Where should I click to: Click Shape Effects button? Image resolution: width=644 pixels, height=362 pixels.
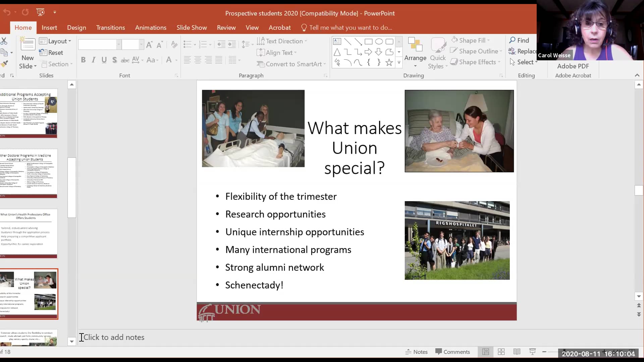point(475,62)
